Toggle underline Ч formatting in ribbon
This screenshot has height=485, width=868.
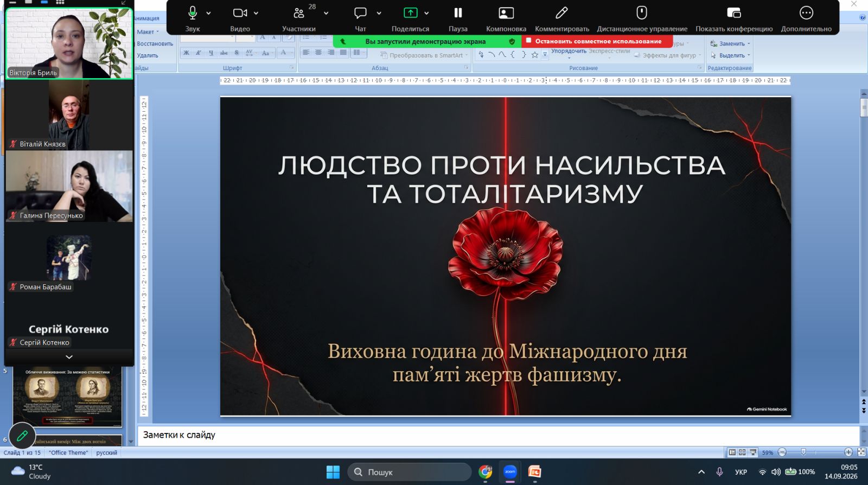pyautogui.click(x=211, y=53)
